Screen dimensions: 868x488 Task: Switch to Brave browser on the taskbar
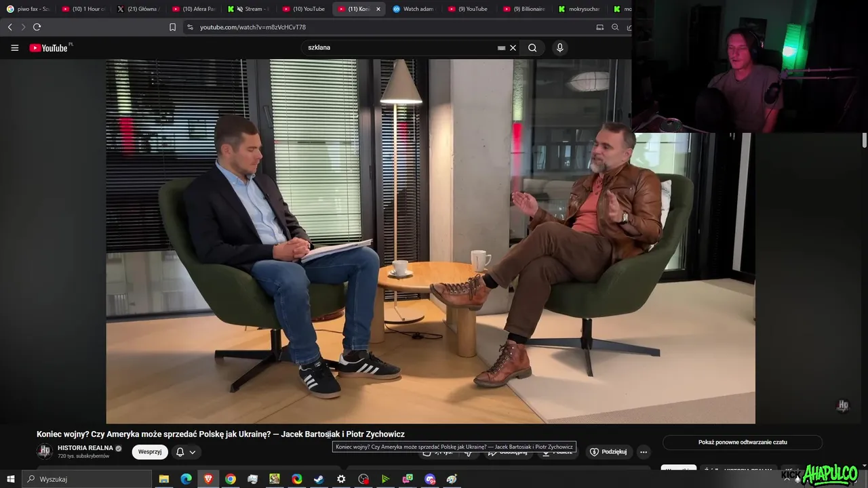(208, 479)
